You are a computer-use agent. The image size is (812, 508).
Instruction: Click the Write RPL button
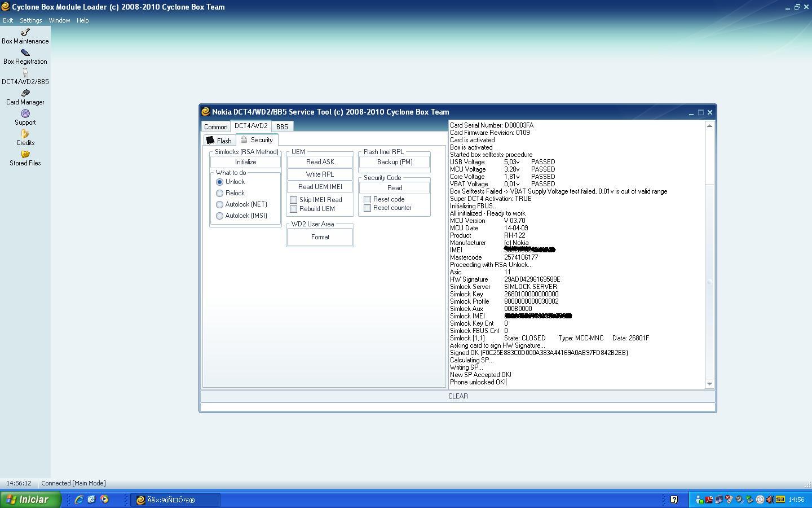320,174
